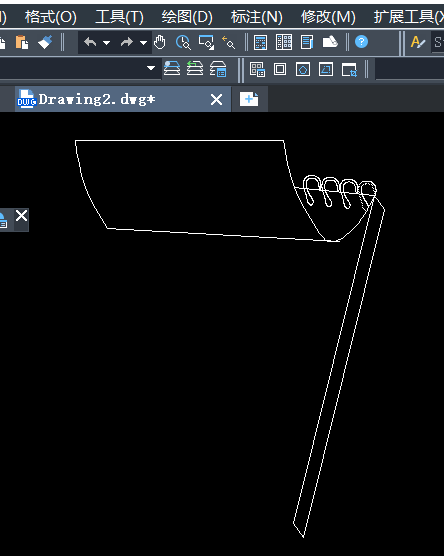Expand the Redo history dropdown arrow

143,43
